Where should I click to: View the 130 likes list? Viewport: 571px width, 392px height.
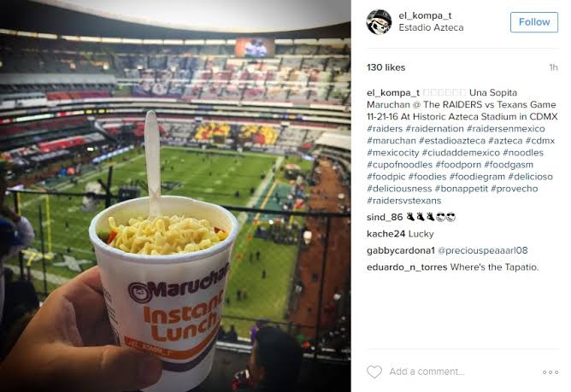tap(386, 67)
